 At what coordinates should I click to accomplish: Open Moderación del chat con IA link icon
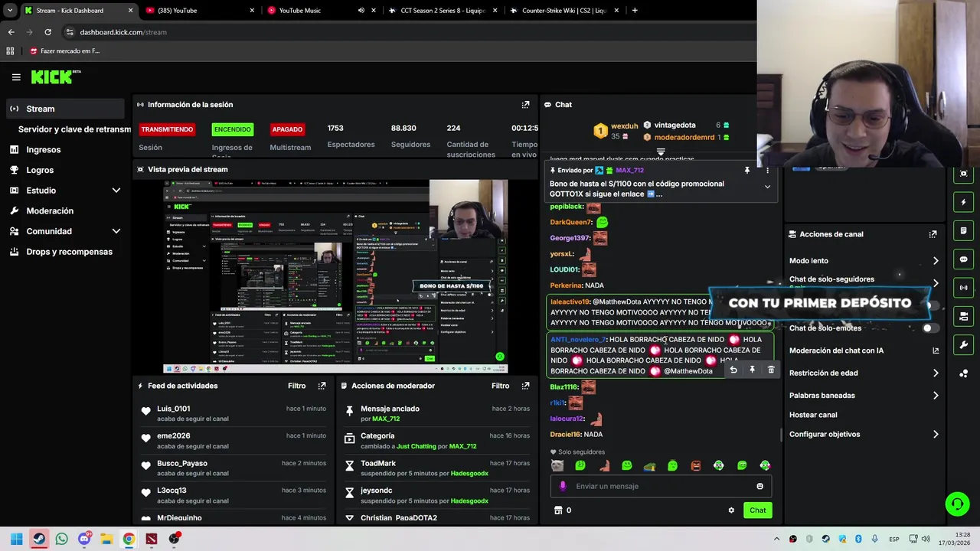click(x=936, y=350)
